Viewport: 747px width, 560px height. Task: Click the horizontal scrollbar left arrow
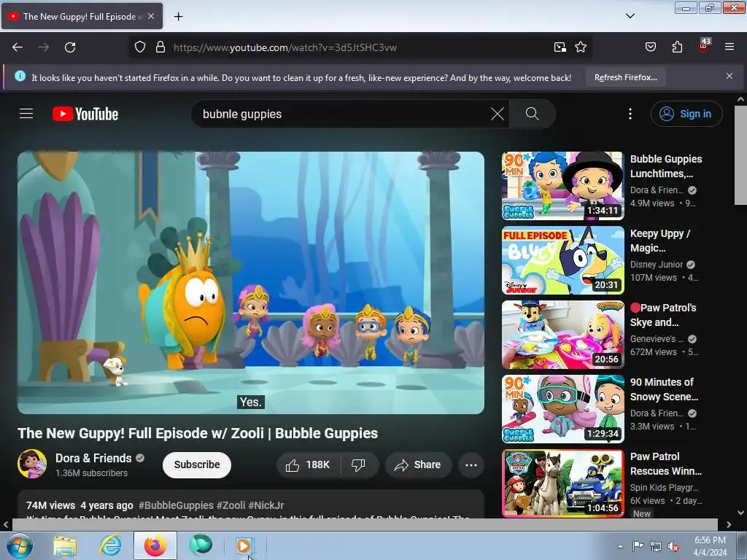(x=6, y=524)
